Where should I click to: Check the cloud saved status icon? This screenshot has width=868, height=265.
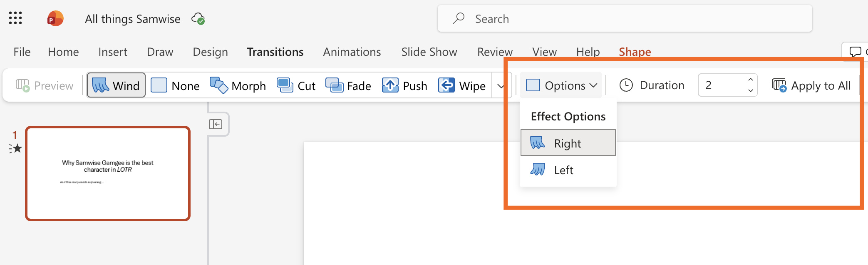point(198,19)
